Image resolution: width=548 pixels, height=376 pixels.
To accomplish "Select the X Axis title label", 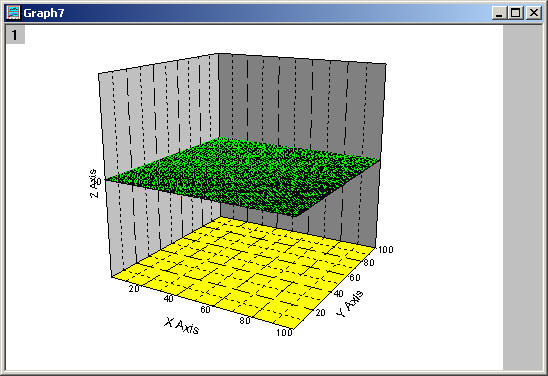I will pos(182,326).
